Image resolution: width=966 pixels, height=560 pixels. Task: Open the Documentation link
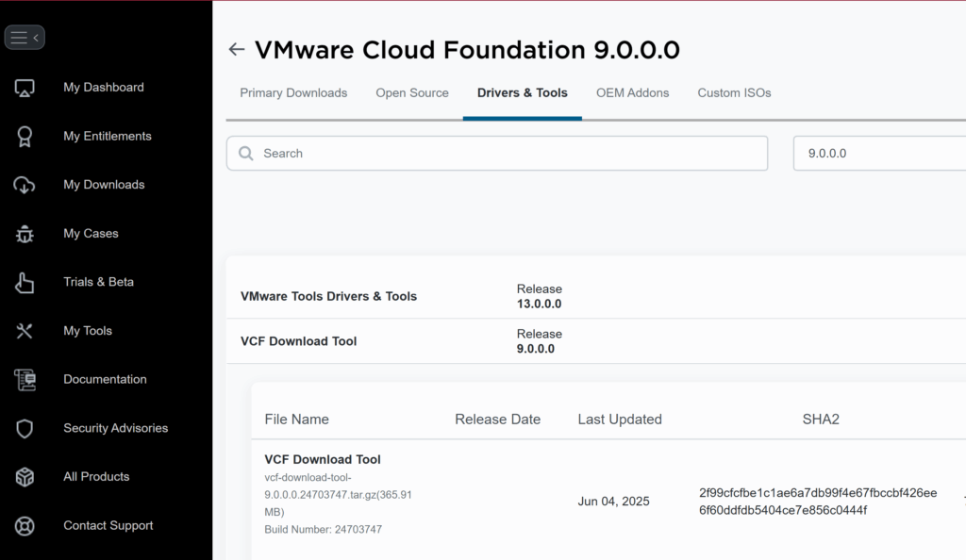(105, 379)
